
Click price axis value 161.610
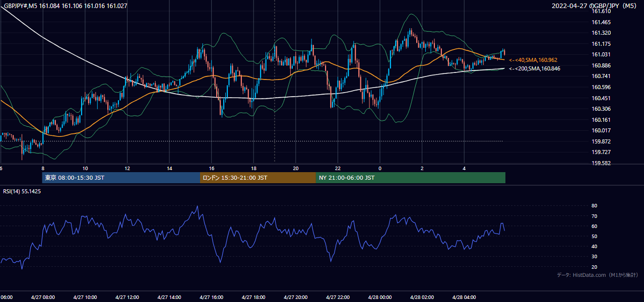click(x=601, y=11)
